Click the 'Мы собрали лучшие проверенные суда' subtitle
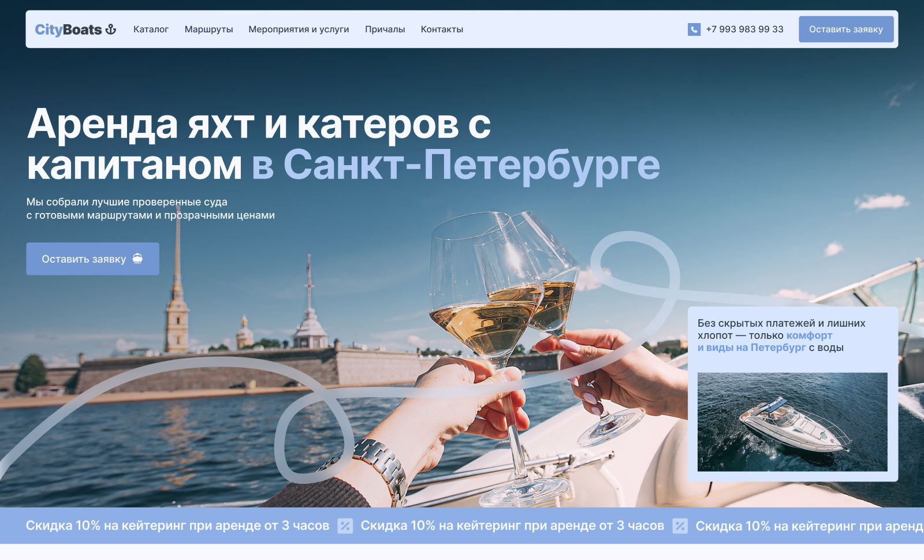Viewport: 924px width, 560px height. tap(127, 202)
